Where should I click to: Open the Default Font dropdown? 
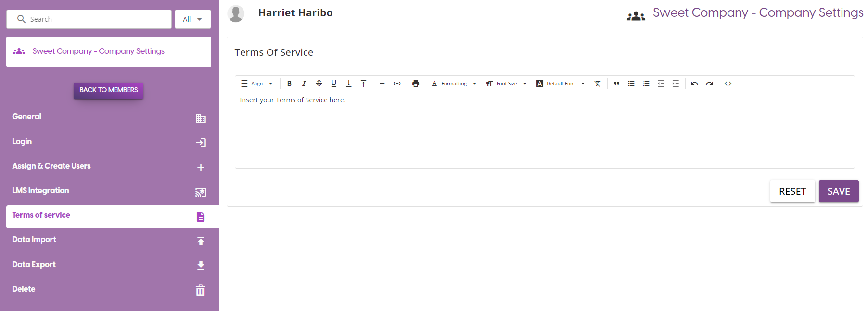pos(561,84)
